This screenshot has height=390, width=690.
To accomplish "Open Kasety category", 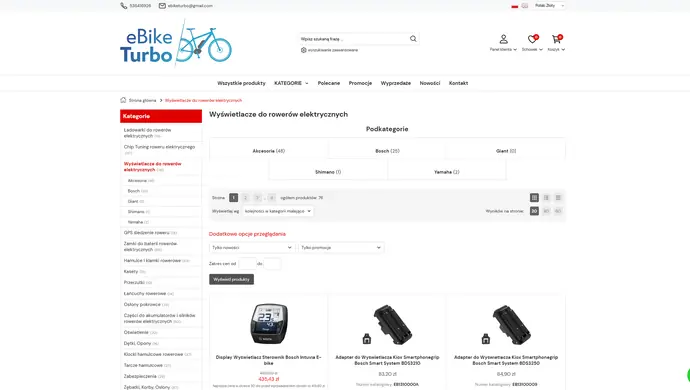I will pos(134,272).
